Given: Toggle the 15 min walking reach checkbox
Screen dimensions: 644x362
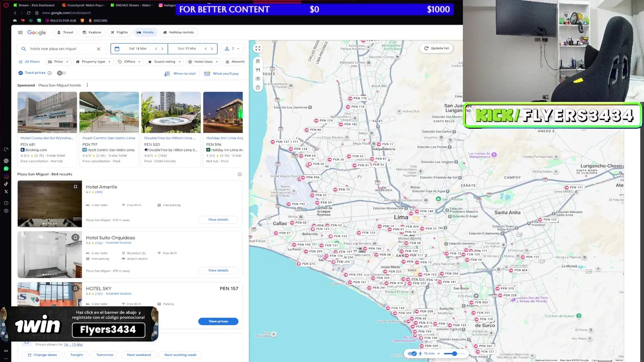Looking at the screenshot, I should pyautogui.click(x=413, y=353).
